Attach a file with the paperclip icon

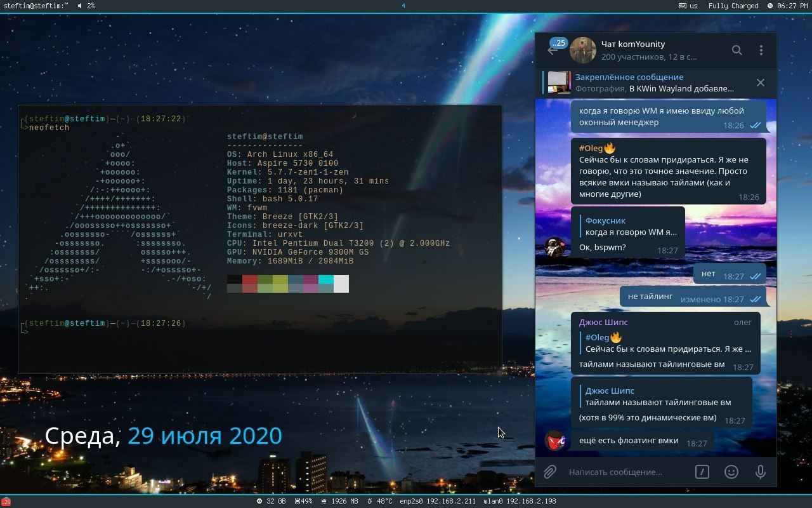(549, 472)
